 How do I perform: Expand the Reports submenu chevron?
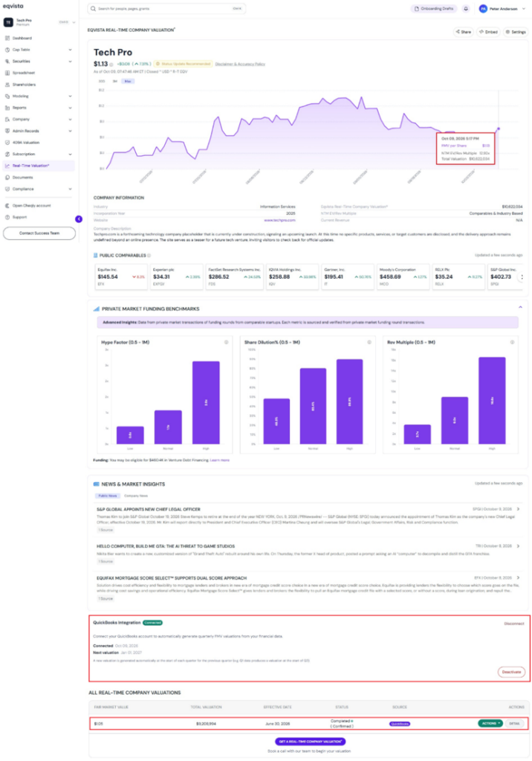click(x=71, y=108)
